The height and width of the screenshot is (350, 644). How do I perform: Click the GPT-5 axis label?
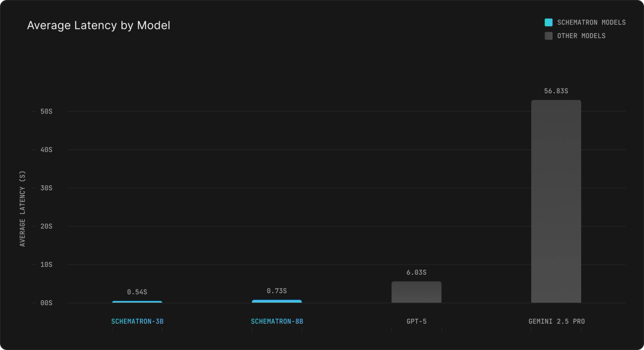(x=417, y=321)
